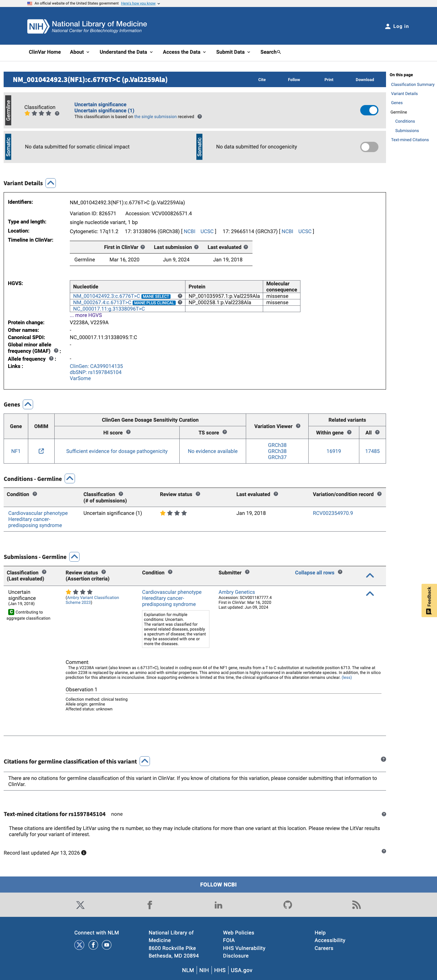437x980 pixels.
Task: Expand the Here's how you know dropdown
Action: 140,3
